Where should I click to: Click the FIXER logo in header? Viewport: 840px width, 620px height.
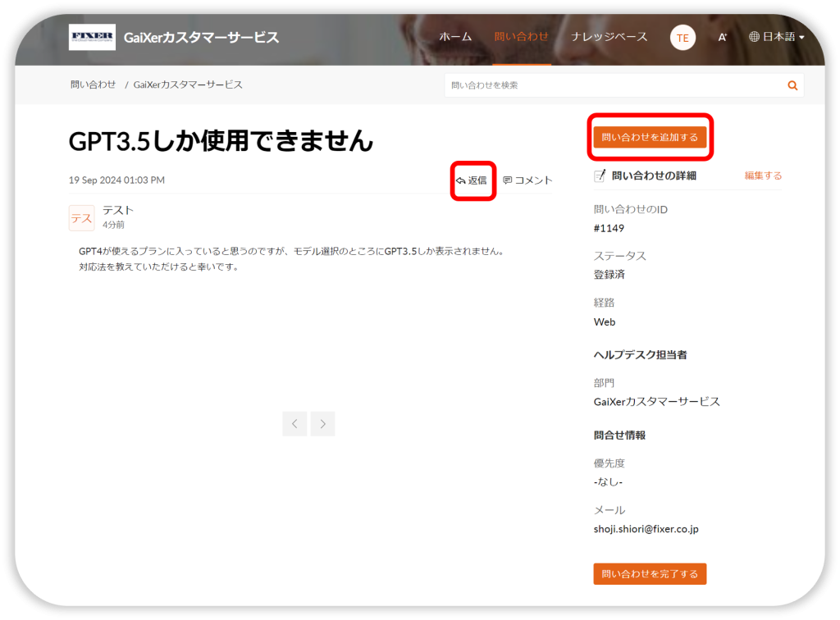(92, 37)
